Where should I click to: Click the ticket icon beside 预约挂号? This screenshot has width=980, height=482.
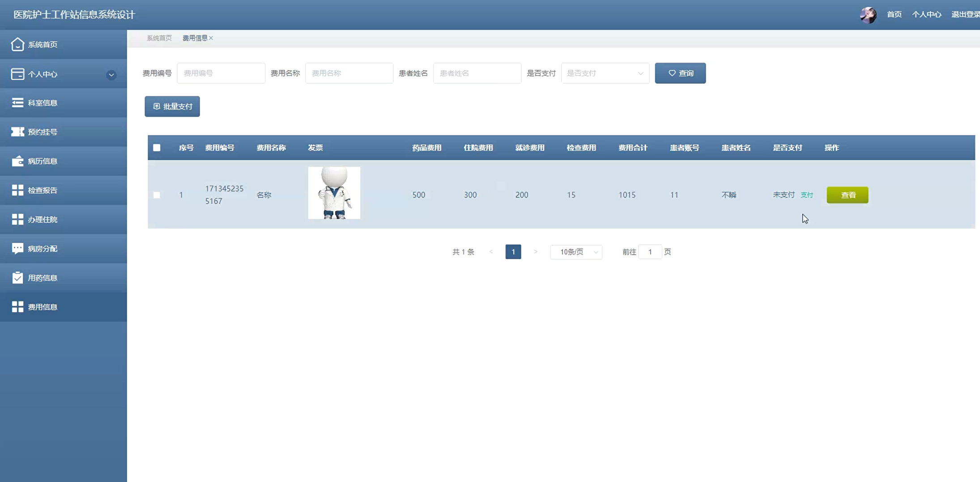tap(17, 132)
